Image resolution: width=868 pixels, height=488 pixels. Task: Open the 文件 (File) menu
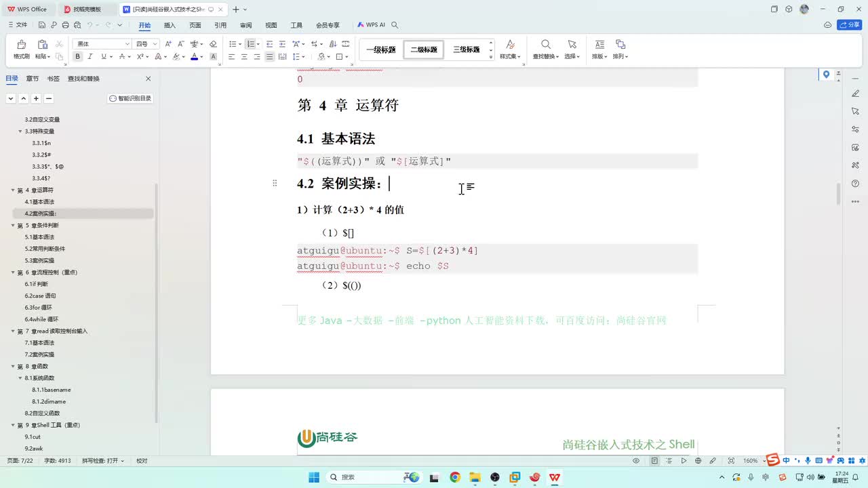pyautogui.click(x=18, y=25)
